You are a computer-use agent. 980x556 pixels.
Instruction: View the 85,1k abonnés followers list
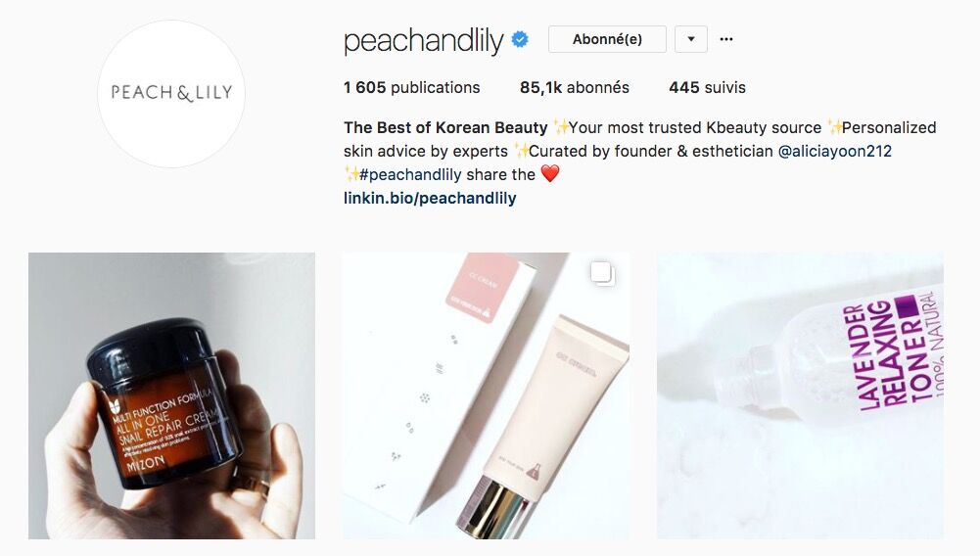coord(575,87)
